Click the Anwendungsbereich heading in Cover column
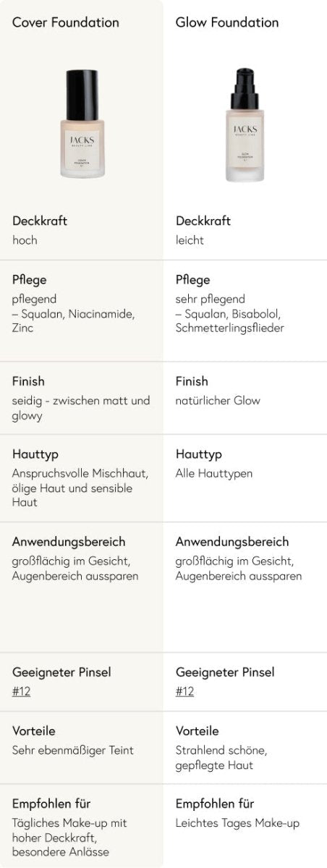 pos(69,541)
